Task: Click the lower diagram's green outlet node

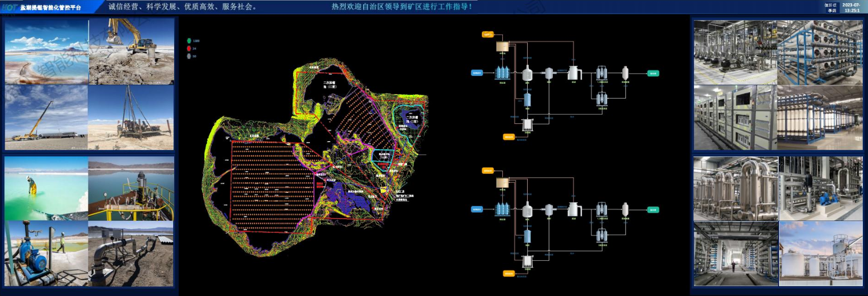Action: [x=653, y=210]
